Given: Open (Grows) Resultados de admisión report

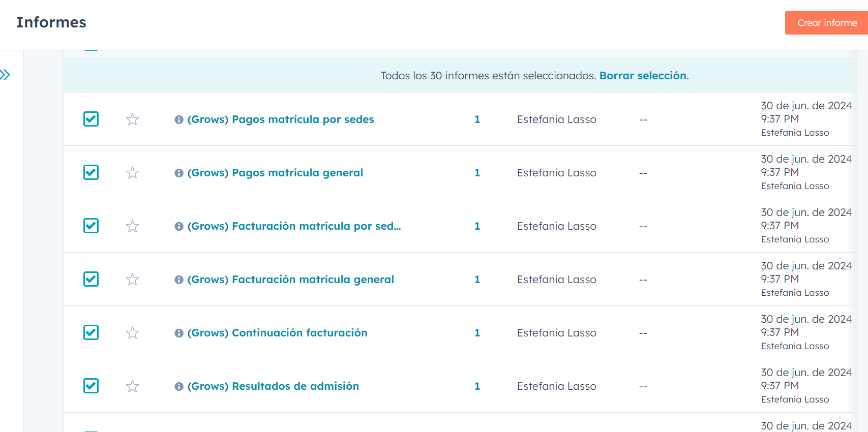Looking at the screenshot, I should [x=273, y=386].
